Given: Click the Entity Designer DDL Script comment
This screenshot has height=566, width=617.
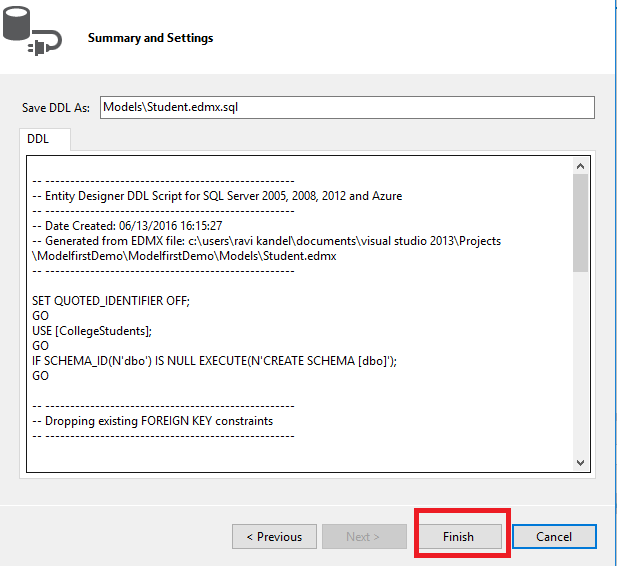Looking at the screenshot, I should click(x=217, y=196).
